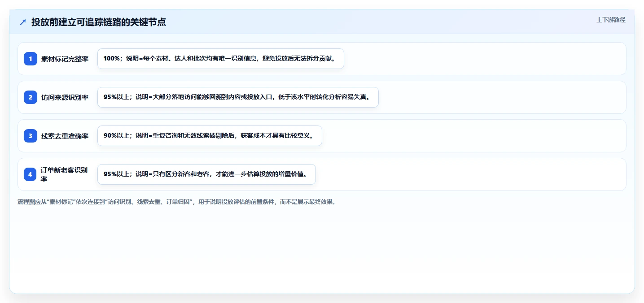Select step badge number 4

click(x=31, y=174)
